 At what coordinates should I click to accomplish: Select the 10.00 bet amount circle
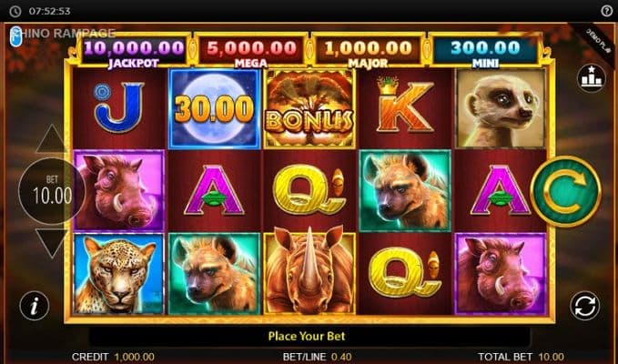[52, 191]
